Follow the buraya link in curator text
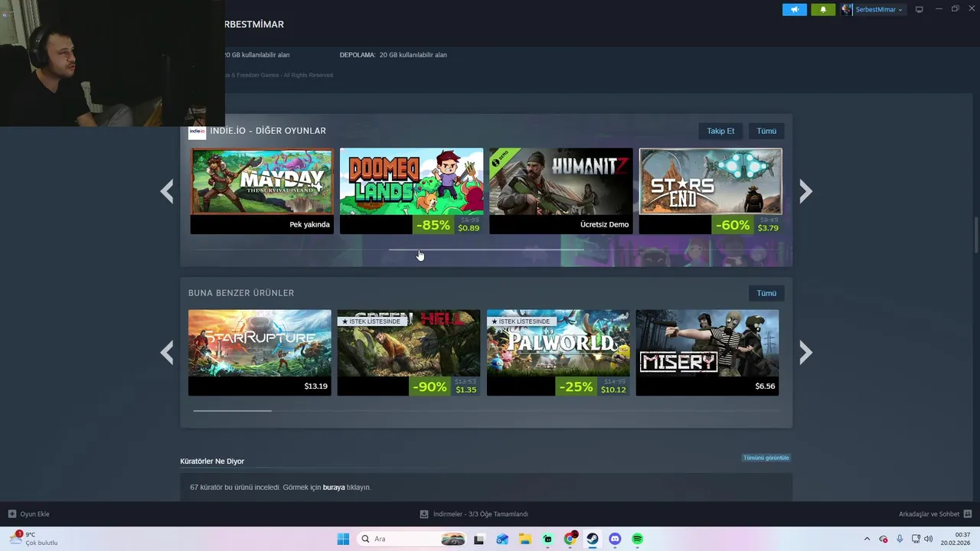The image size is (980, 551). (x=334, y=487)
